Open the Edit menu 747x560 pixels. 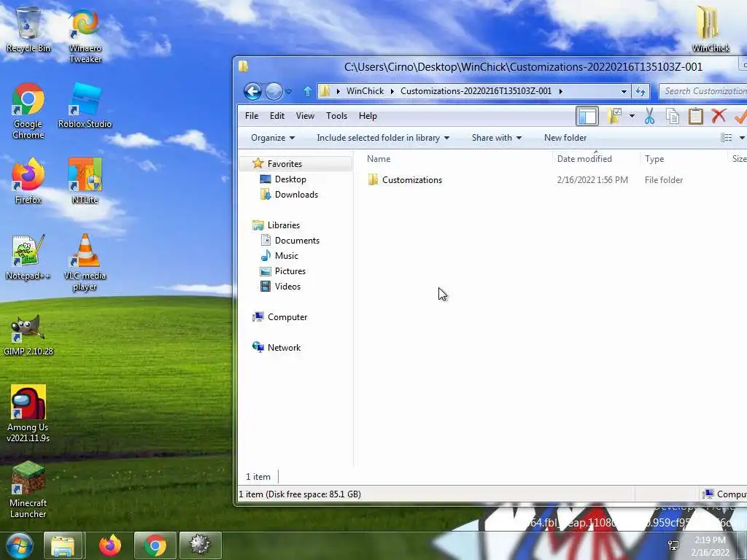coord(276,116)
